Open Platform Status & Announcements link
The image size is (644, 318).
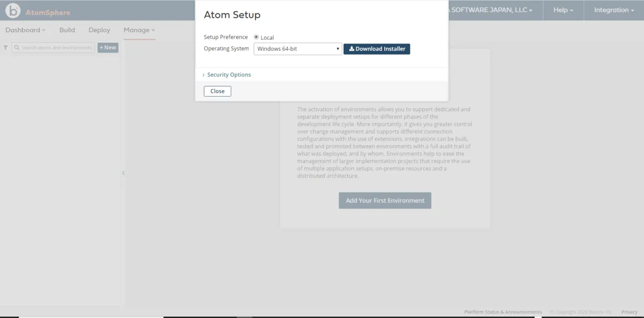point(503,312)
